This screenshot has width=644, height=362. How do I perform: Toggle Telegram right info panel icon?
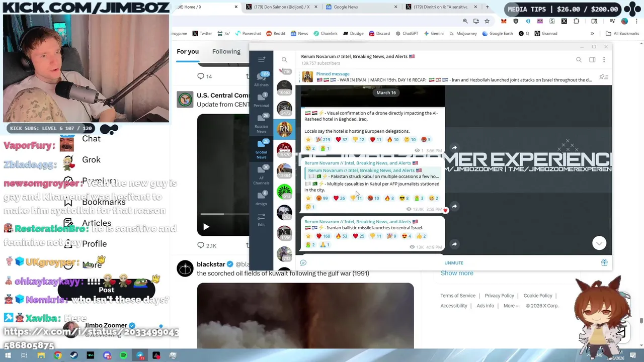(592, 60)
